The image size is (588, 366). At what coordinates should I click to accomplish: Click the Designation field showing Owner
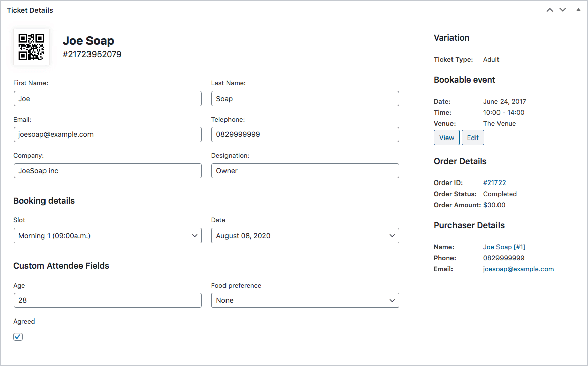[305, 171]
